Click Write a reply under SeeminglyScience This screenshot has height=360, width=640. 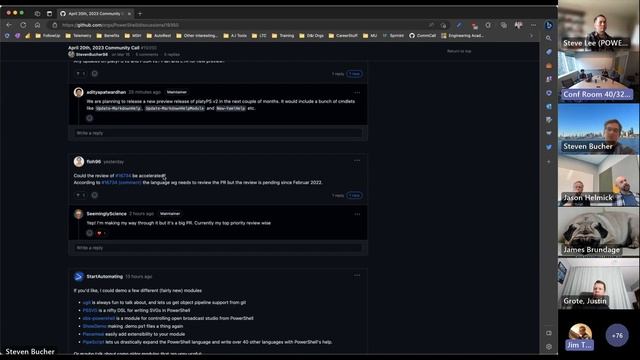click(218, 248)
